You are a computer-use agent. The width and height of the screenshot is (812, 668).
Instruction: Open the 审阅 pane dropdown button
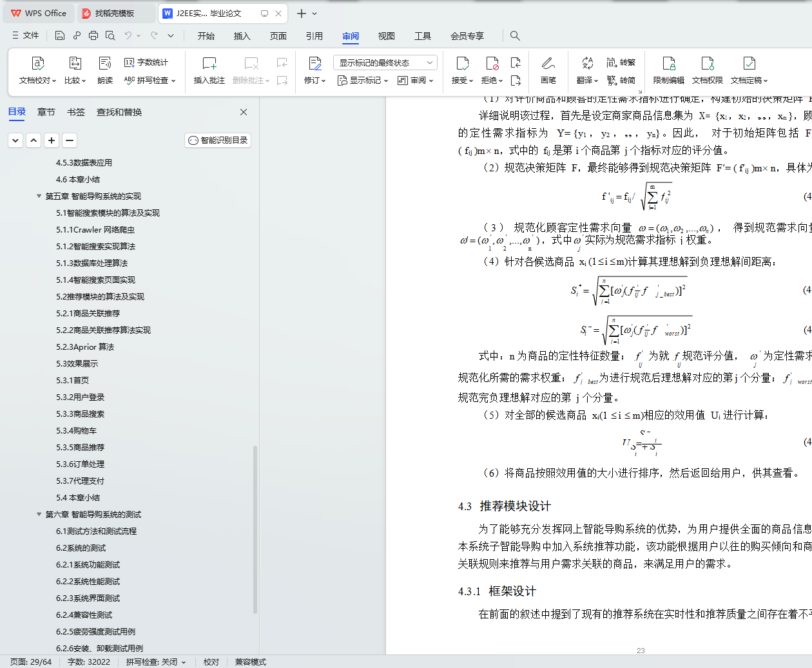pyautogui.click(x=416, y=81)
